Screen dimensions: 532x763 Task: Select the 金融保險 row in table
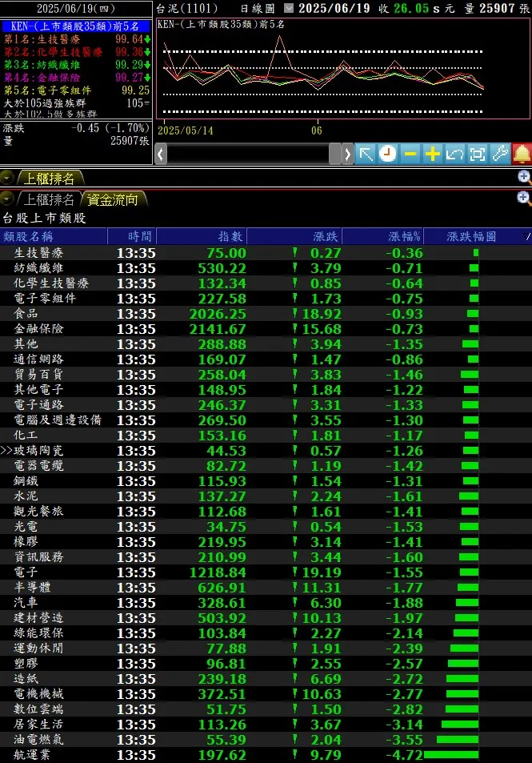tap(266, 328)
